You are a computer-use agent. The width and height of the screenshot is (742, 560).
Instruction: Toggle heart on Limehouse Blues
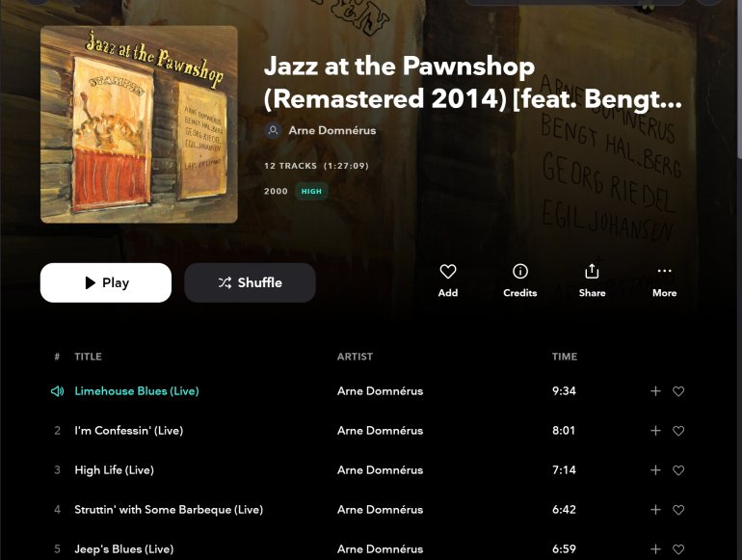[x=678, y=391]
